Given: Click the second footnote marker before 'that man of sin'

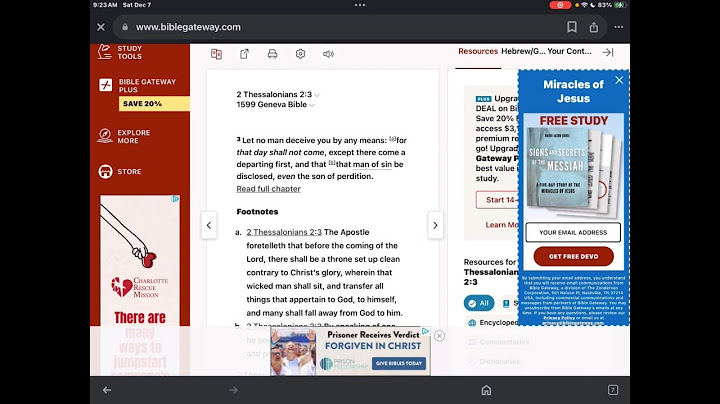Looking at the screenshot, I should 332,163.
